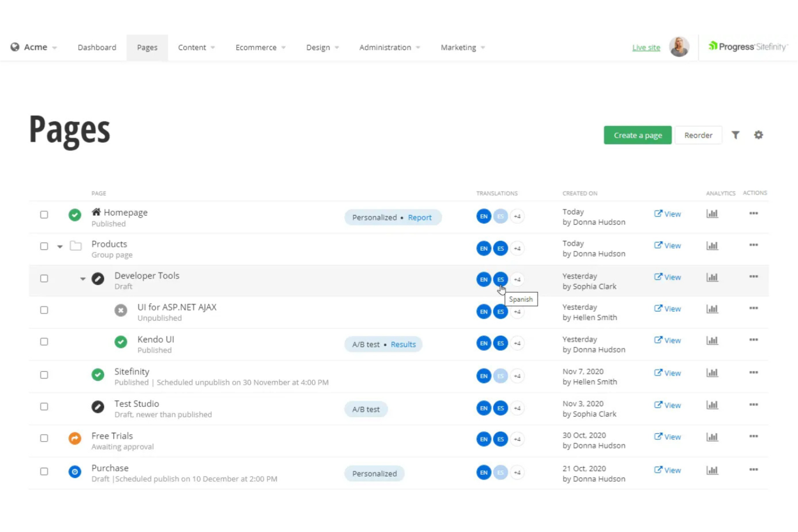This screenshot has width=798, height=532.
Task: Click awaiting approval orange icon of Free Trials
Action: (x=75, y=439)
